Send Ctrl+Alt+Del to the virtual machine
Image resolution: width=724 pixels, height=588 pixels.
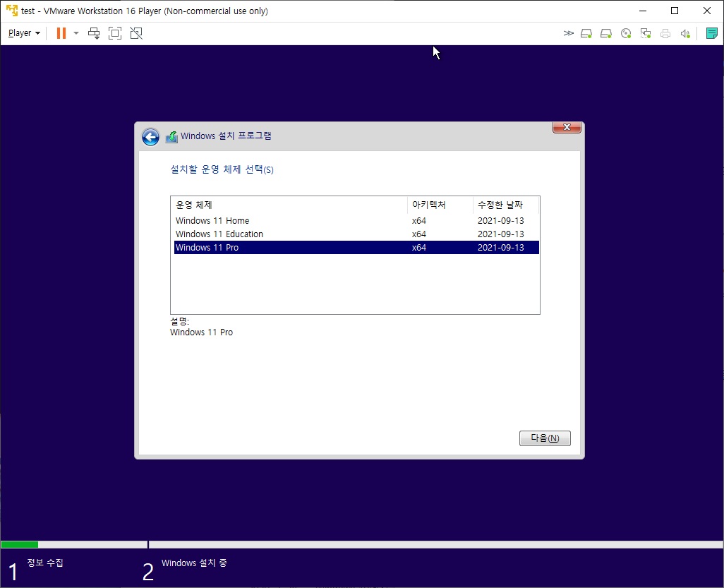(94, 33)
